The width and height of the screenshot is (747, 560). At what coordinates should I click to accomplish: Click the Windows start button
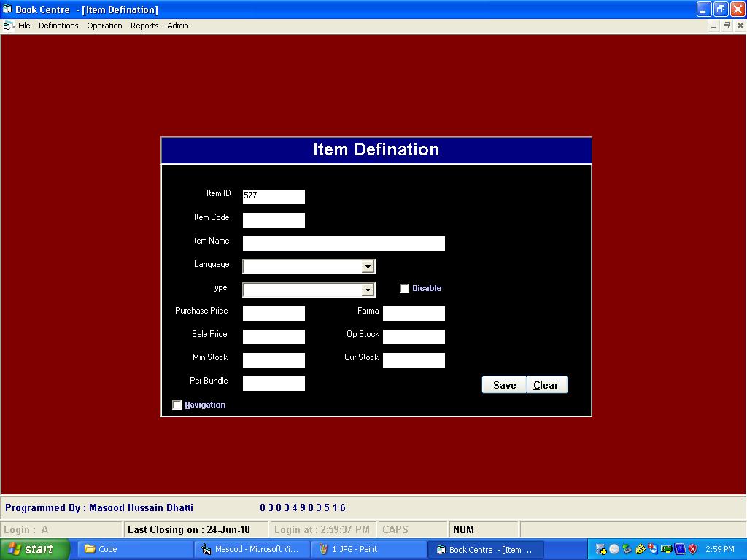(x=35, y=549)
